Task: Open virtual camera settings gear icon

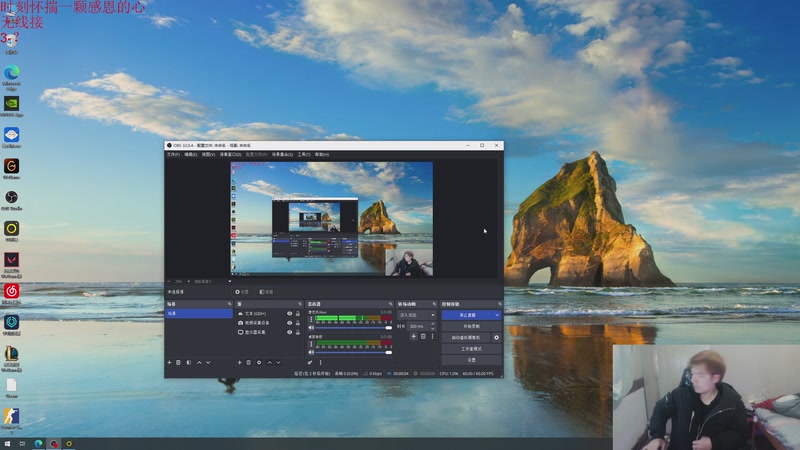Action: pos(496,337)
